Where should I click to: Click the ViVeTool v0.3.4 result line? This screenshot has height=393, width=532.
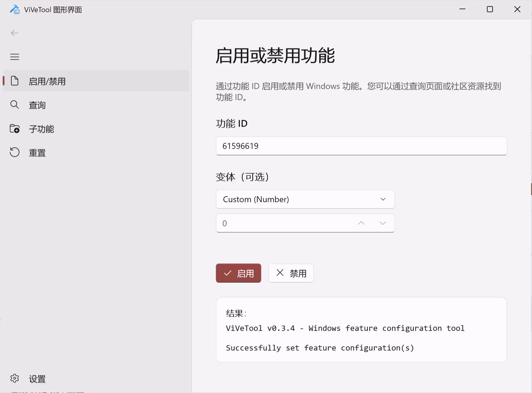pos(345,328)
